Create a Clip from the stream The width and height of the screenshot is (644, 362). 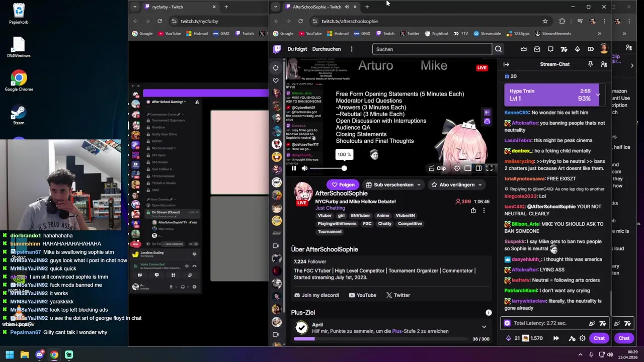(x=437, y=168)
